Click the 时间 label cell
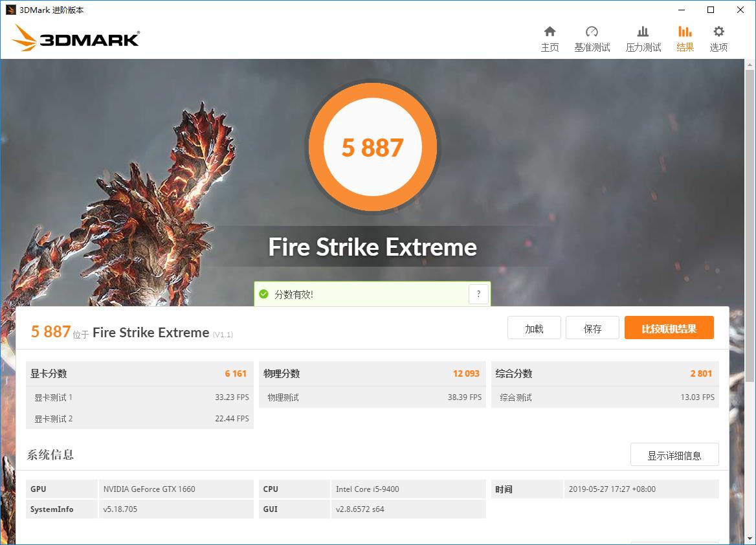756x545 pixels. pyautogui.click(x=527, y=489)
